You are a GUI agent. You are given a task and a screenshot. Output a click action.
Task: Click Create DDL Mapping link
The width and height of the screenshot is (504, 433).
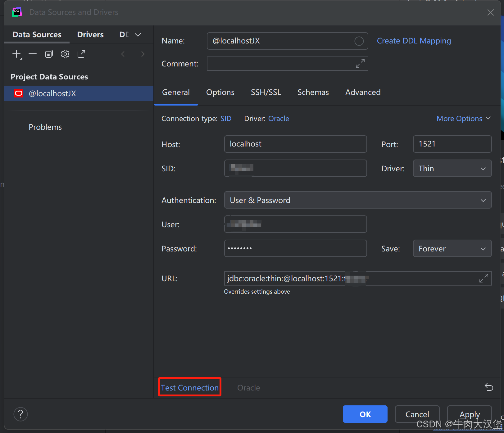414,41
